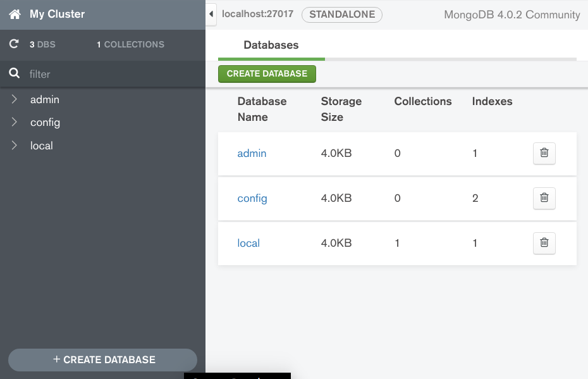
Task: Expand the admin database in sidebar
Action: tap(15, 99)
